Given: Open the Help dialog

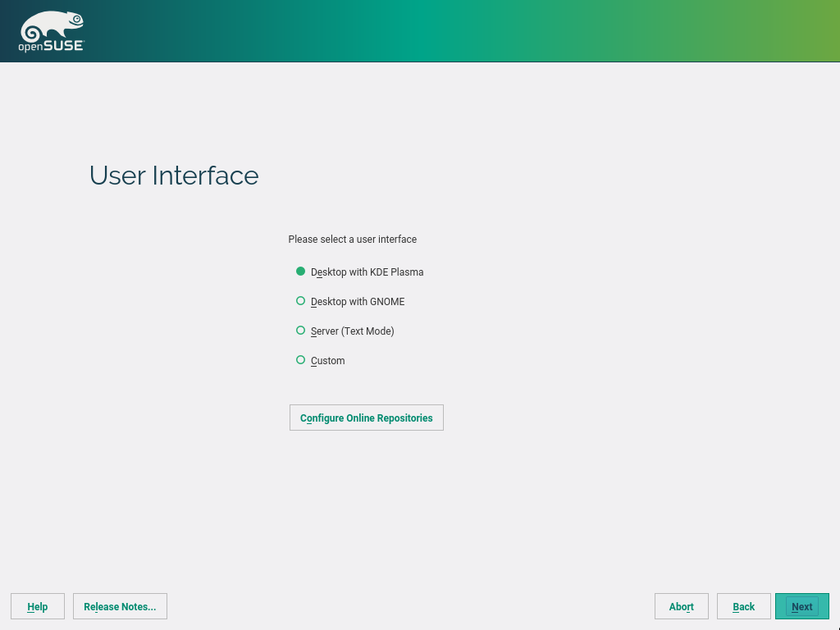Looking at the screenshot, I should coord(38,606).
